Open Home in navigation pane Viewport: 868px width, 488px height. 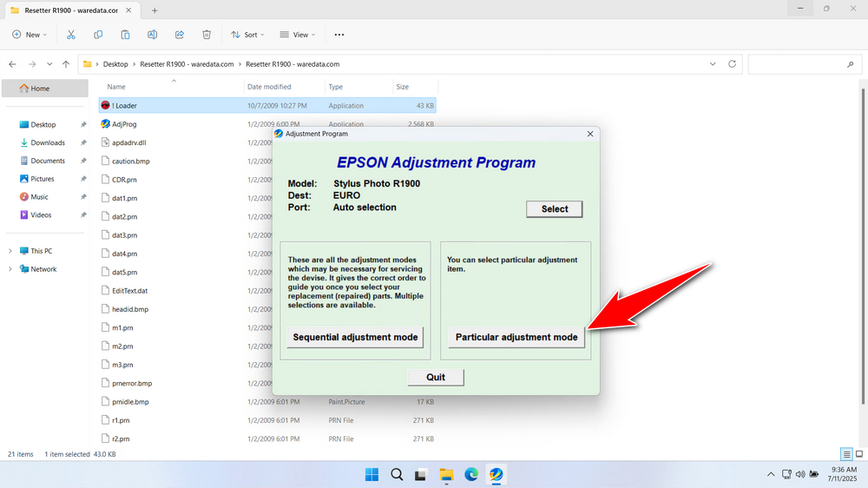point(45,88)
